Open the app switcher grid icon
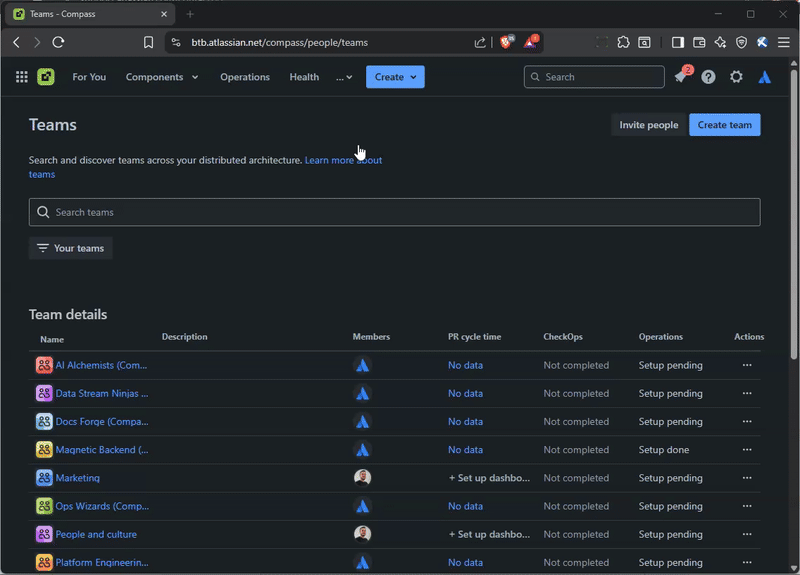The height and width of the screenshot is (575, 800). click(x=21, y=77)
